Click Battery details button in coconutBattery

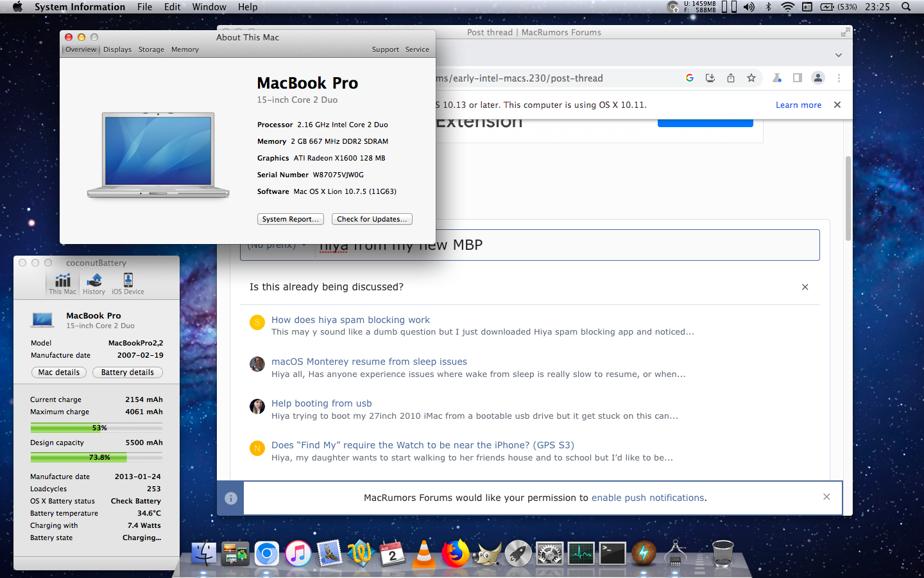pyautogui.click(x=128, y=372)
